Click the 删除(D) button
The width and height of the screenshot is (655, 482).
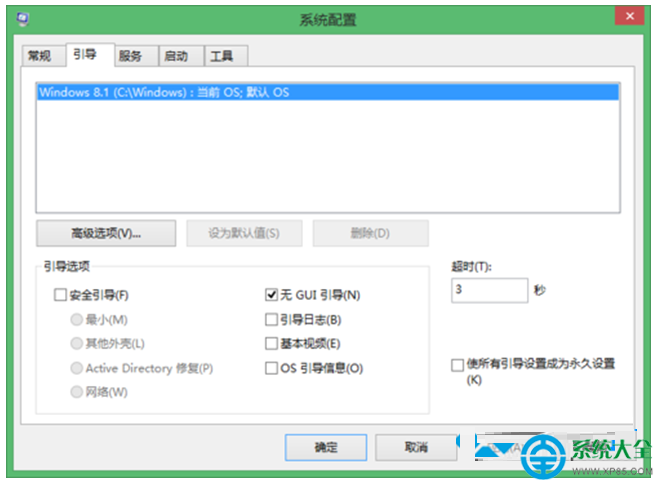(x=370, y=233)
